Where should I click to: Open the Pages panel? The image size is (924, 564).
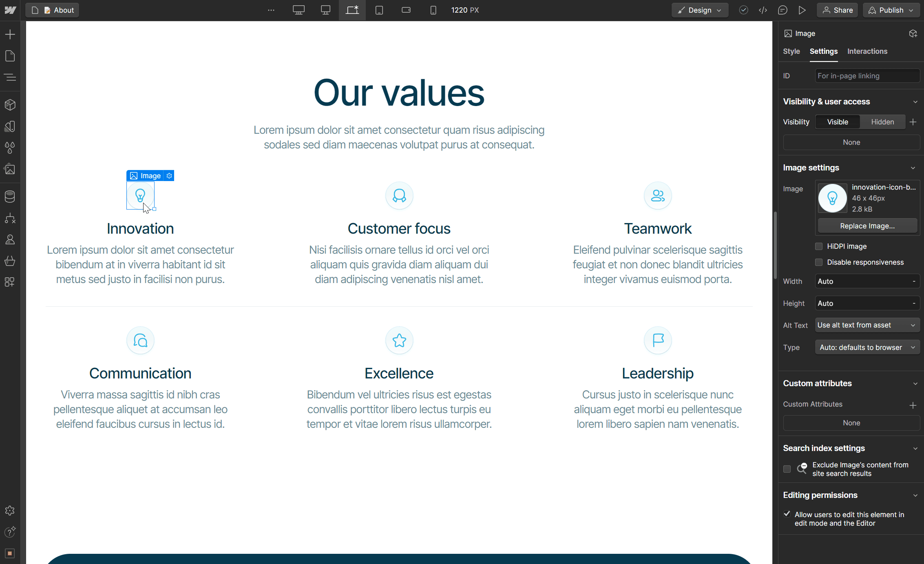click(x=10, y=56)
